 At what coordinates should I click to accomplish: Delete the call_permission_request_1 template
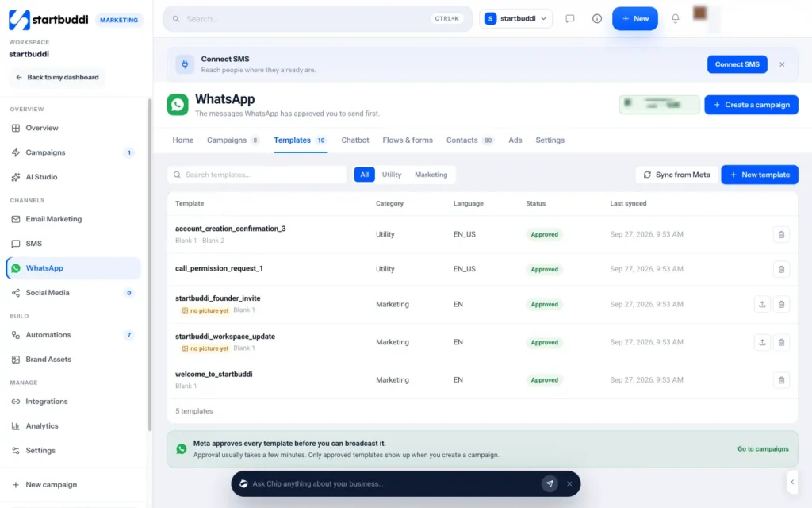[781, 269]
